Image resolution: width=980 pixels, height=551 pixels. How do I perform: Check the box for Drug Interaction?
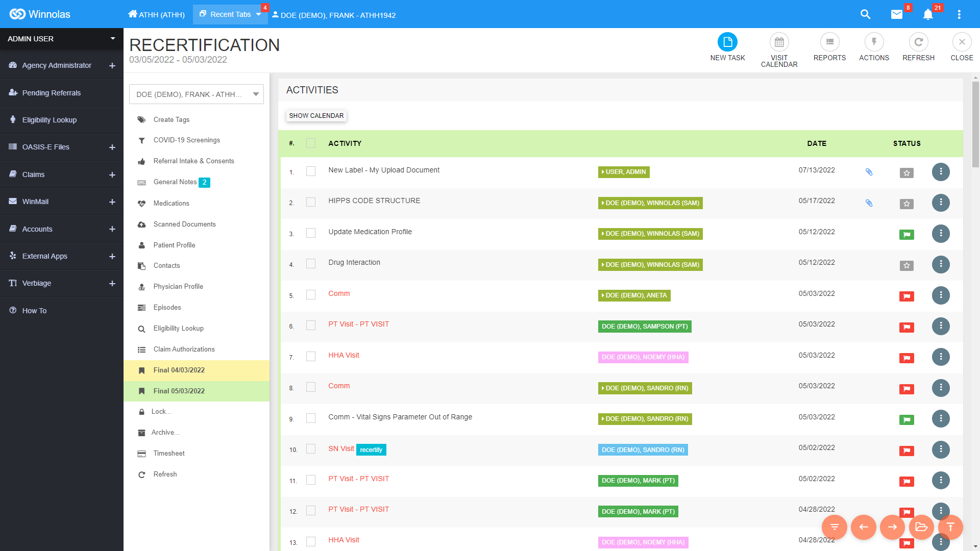(x=311, y=264)
